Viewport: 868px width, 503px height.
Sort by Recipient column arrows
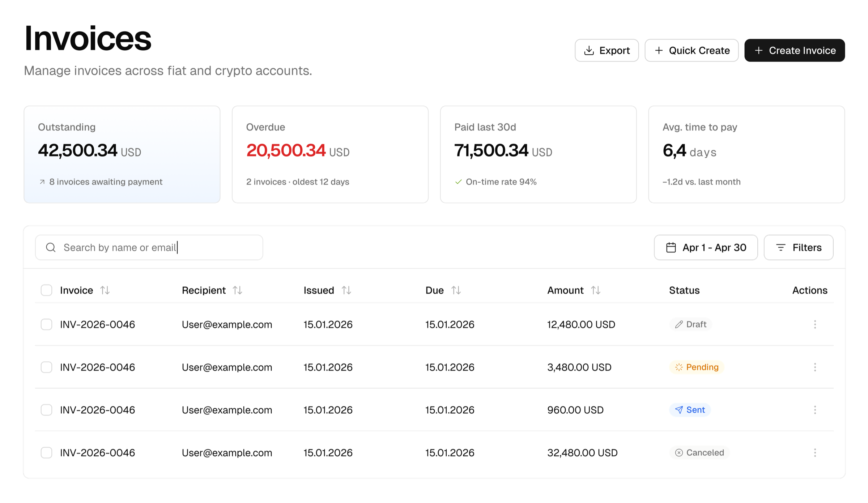point(237,290)
